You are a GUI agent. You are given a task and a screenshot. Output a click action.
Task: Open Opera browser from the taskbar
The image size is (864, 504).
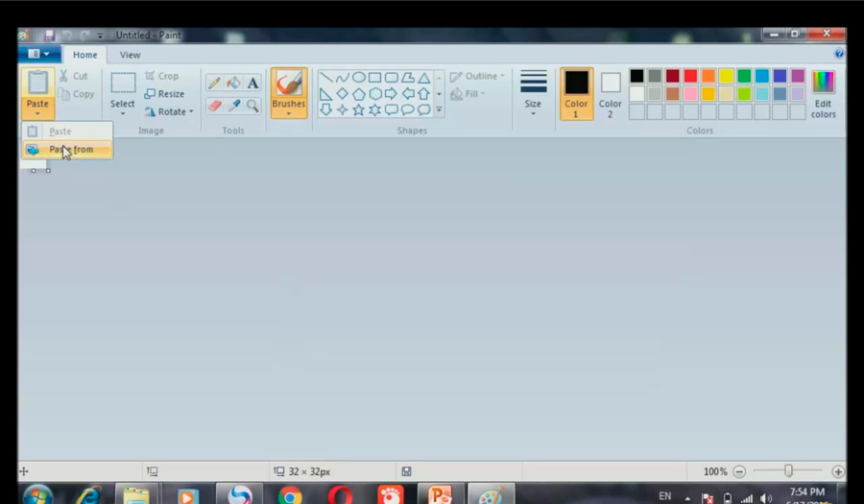point(340,495)
